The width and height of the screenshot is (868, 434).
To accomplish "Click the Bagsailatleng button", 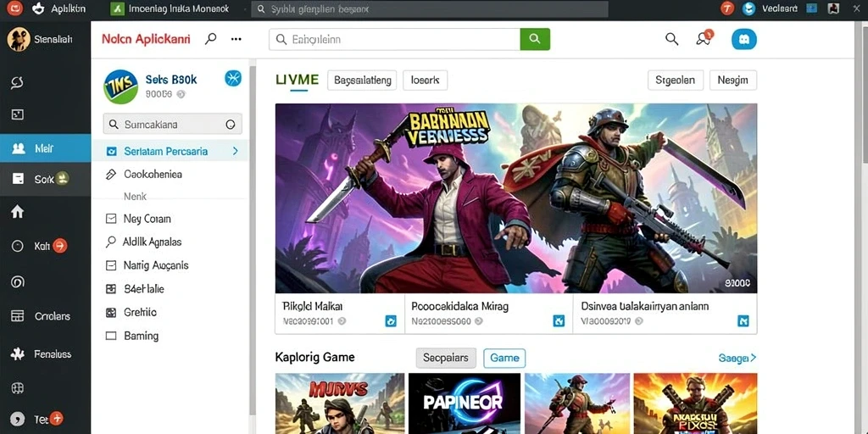I will [x=362, y=81].
